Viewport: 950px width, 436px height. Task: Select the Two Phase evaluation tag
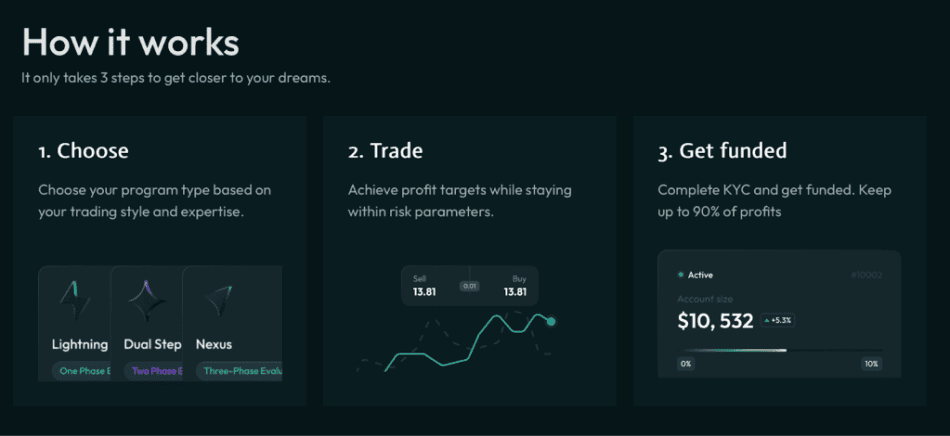(154, 371)
